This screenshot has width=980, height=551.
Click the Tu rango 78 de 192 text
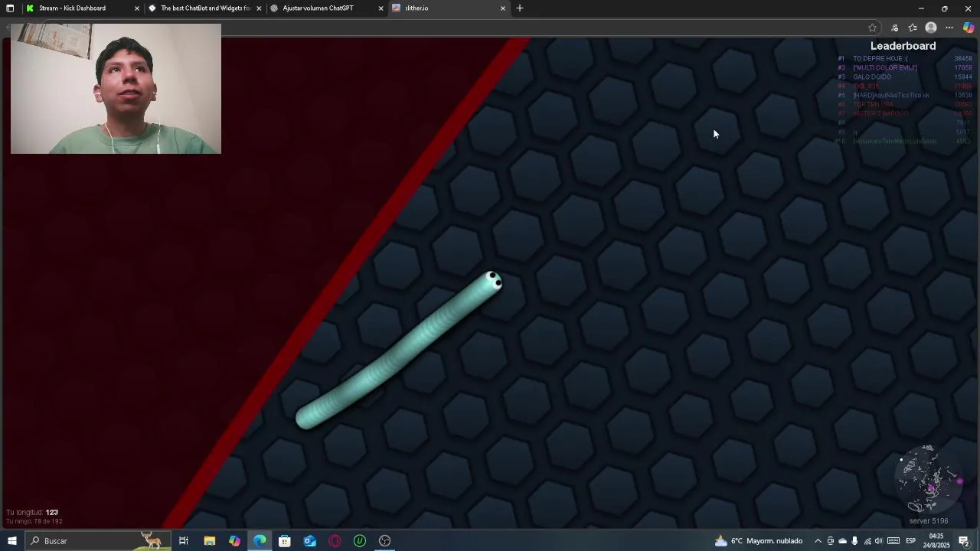pyautogui.click(x=34, y=521)
